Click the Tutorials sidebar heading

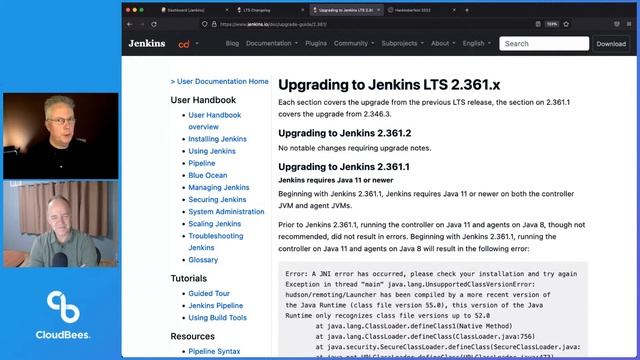tap(189, 278)
